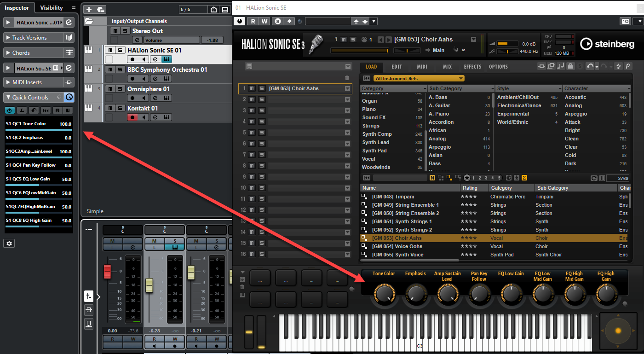Open the OPTIONS tab in HALion
Viewport: 644px width, 354px height.
click(498, 67)
